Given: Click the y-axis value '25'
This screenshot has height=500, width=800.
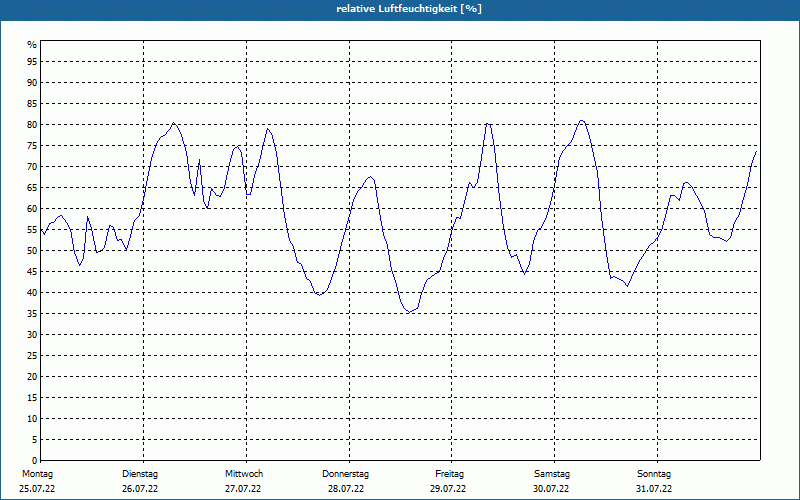Looking at the screenshot, I should click(x=32, y=356).
